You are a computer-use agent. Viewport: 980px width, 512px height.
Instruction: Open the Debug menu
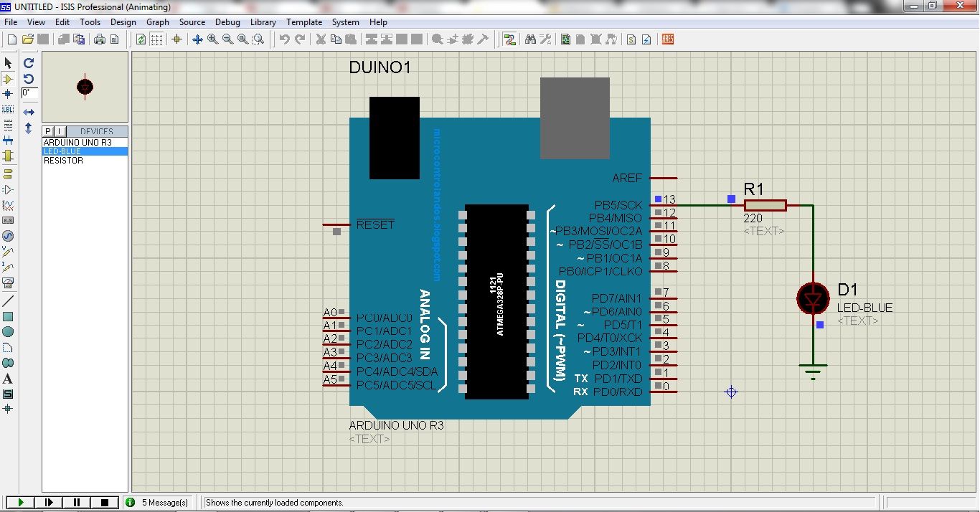coord(227,22)
